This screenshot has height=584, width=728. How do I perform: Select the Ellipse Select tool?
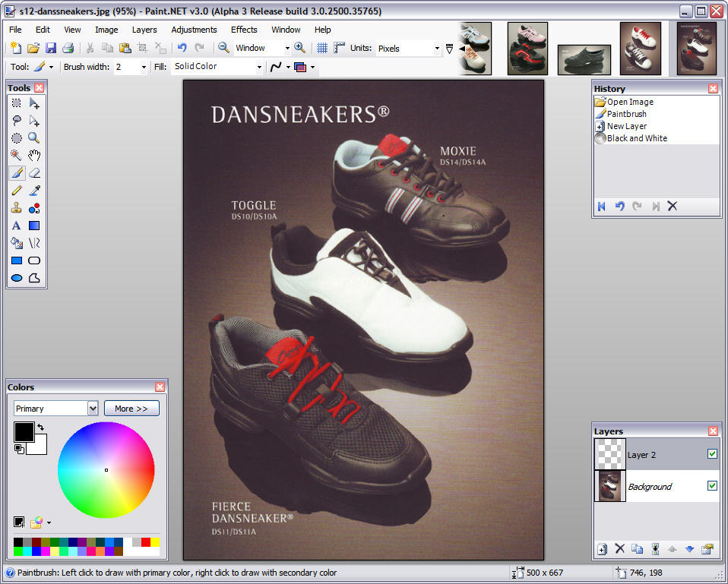17,138
